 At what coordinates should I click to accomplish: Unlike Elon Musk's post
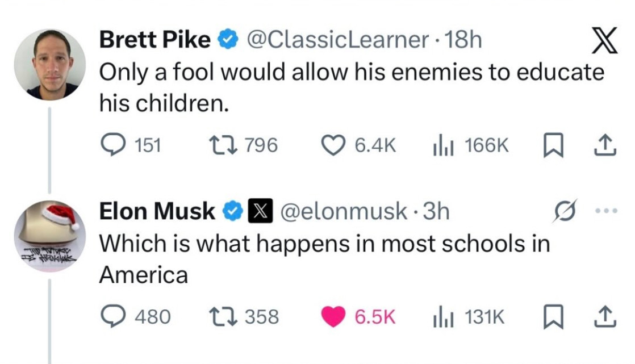[x=336, y=317]
